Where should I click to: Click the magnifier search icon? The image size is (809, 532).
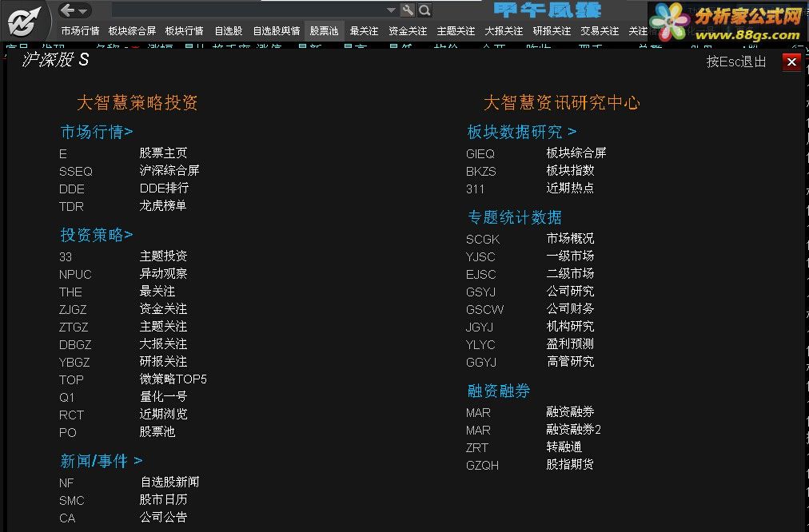[424, 10]
